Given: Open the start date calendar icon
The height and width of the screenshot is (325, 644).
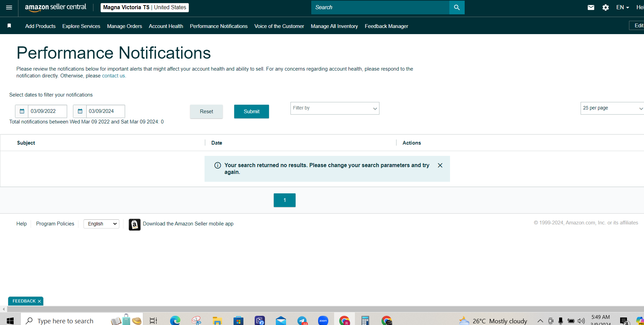Looking at the screenshot, I should [x=22, y=111].
